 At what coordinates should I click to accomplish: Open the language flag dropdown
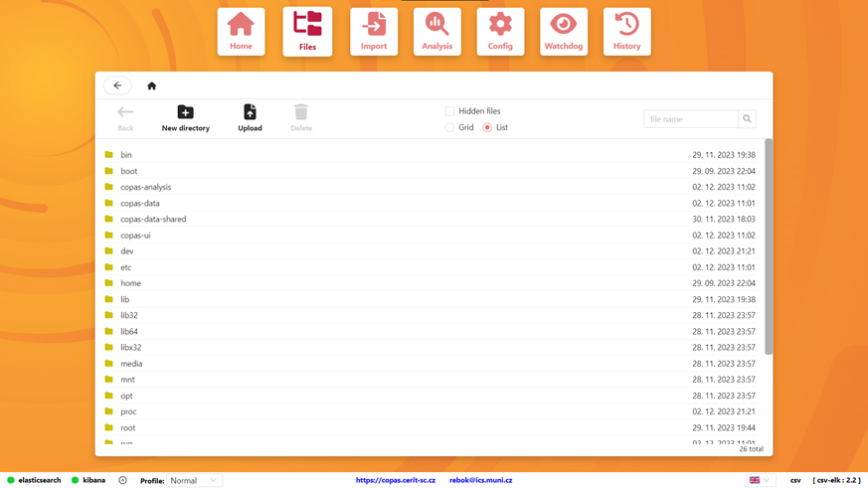tap(760, 480)
